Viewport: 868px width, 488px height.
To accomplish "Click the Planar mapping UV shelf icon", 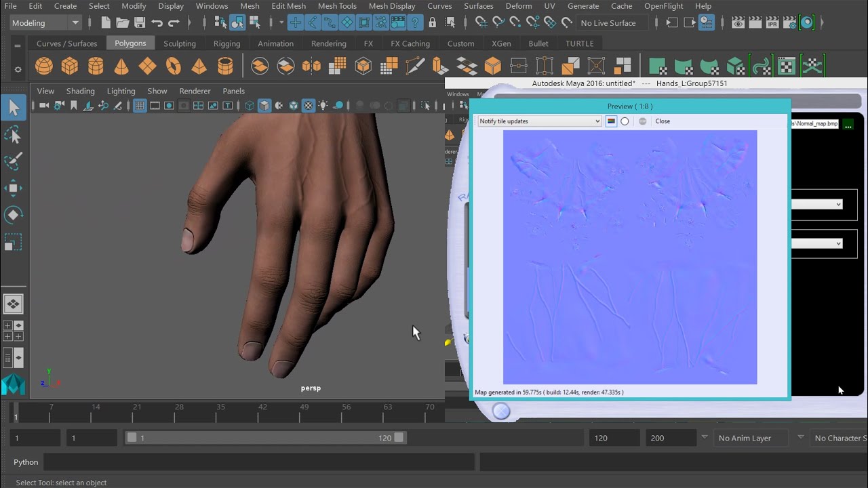I will pyautogui.click(x=657, y=66).
